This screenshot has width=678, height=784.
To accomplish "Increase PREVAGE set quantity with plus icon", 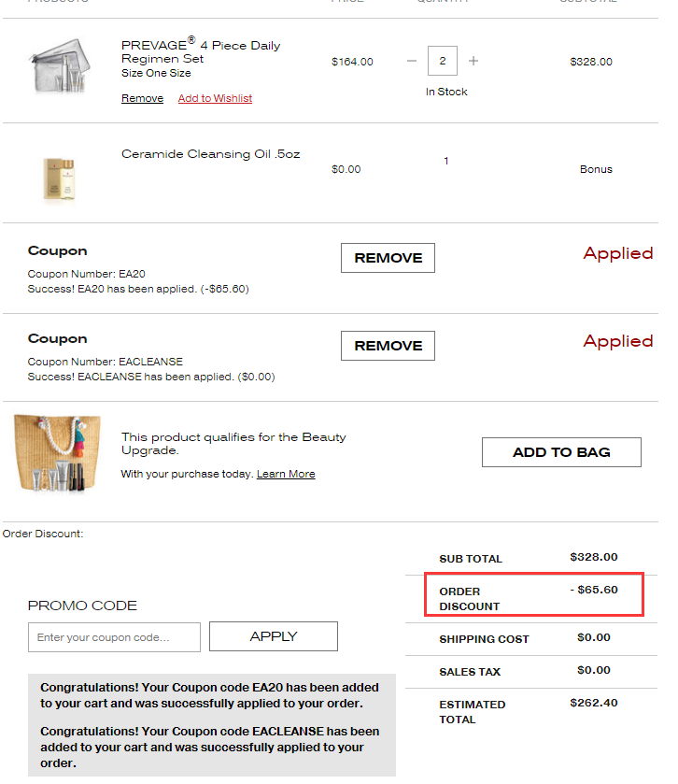I will point(473,61).
